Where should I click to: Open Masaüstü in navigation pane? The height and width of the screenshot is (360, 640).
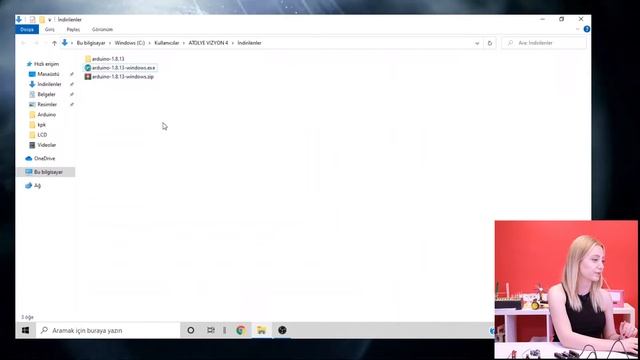click(44, 74)
